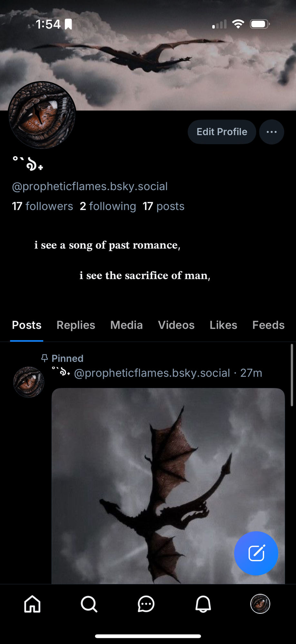Tap the Edit Profile button
296x644 pixels.
coord(222,132)
